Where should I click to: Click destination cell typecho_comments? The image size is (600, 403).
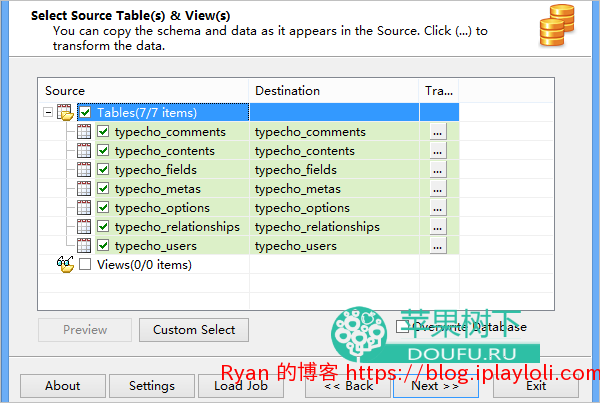click(334, 132)
